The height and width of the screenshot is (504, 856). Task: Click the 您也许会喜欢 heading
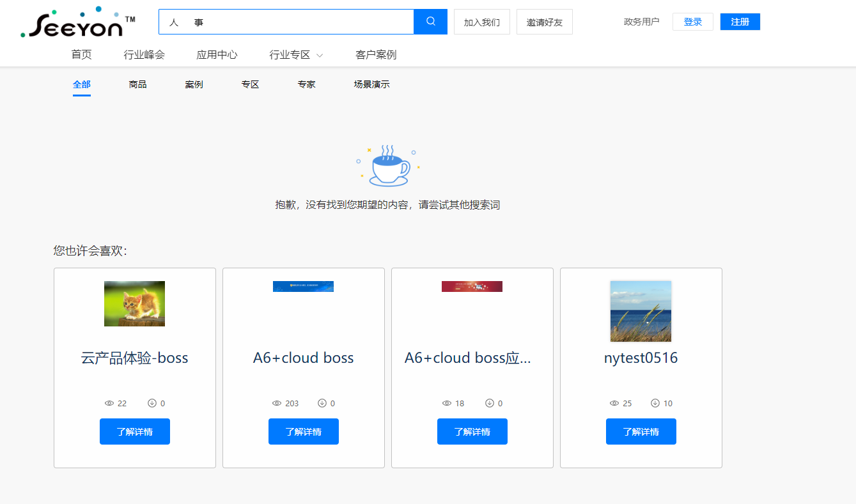tap(90, 251)
